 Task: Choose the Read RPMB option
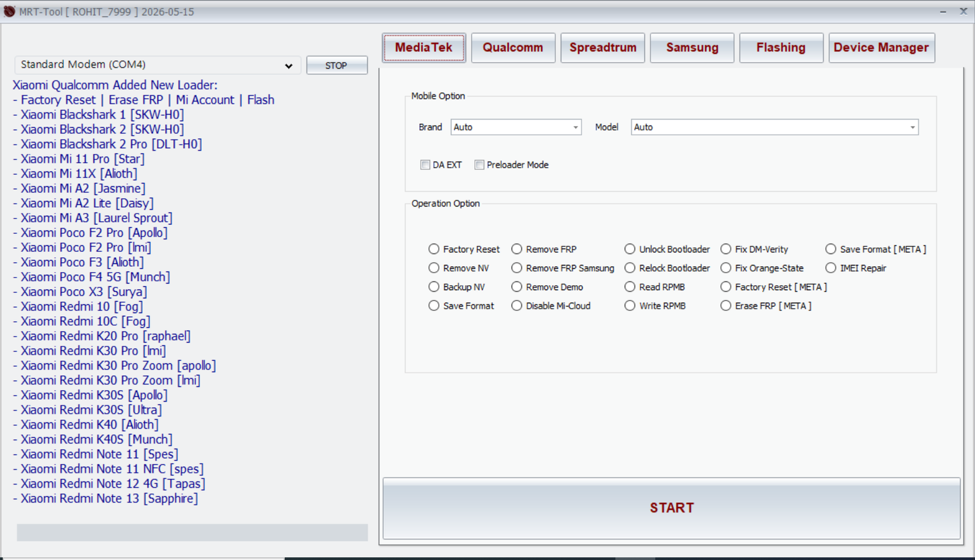pyautogui.click(x=629, y=286)
